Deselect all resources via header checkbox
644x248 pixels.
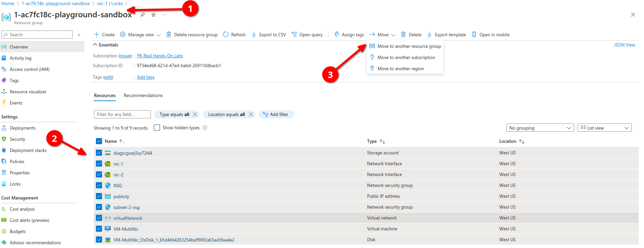pos(99,141)
